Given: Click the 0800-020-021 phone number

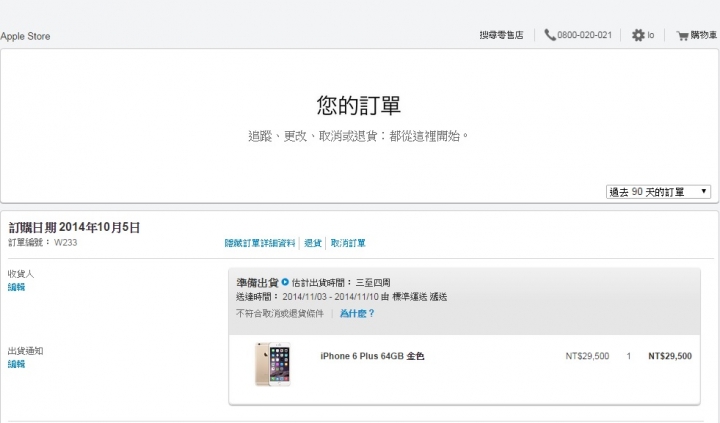Looking at the screenshot, I should pyautogui.click(x=585, y=35).
